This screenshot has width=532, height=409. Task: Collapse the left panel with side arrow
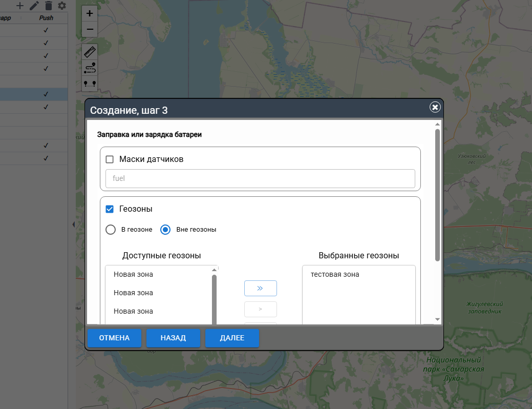tap(73, 224)
